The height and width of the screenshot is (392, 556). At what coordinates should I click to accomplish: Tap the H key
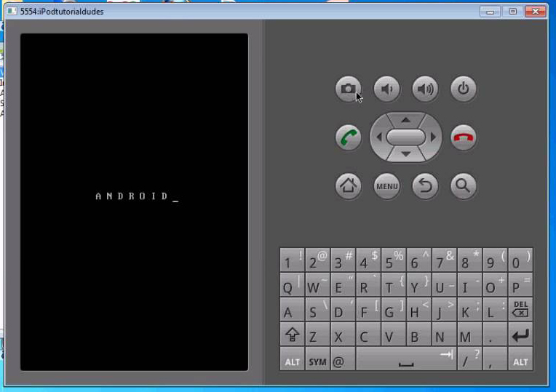(x=418, y=309)
